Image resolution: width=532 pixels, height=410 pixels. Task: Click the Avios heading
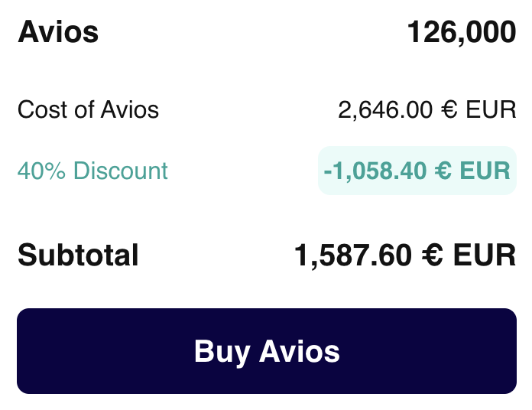click(58, 33)
